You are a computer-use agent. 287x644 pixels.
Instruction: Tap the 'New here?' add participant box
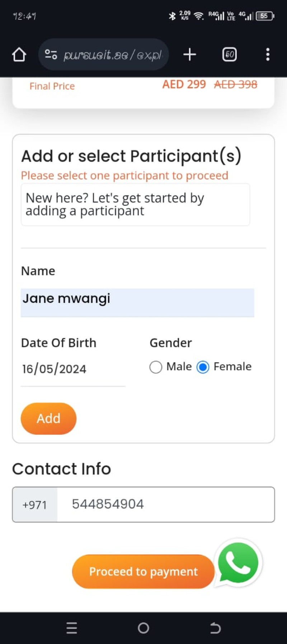135,204
